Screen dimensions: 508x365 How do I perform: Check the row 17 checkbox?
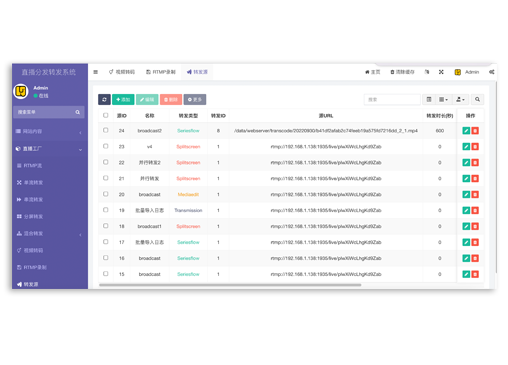(106, 242)
